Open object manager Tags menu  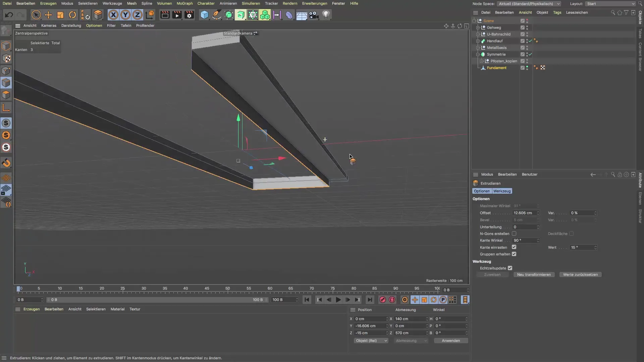tap(557, 12)
